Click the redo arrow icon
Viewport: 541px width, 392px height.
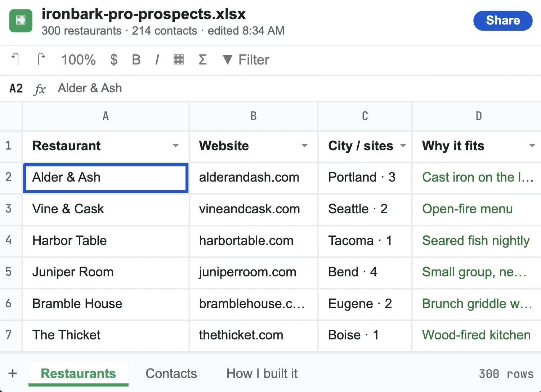pos(41,59)
